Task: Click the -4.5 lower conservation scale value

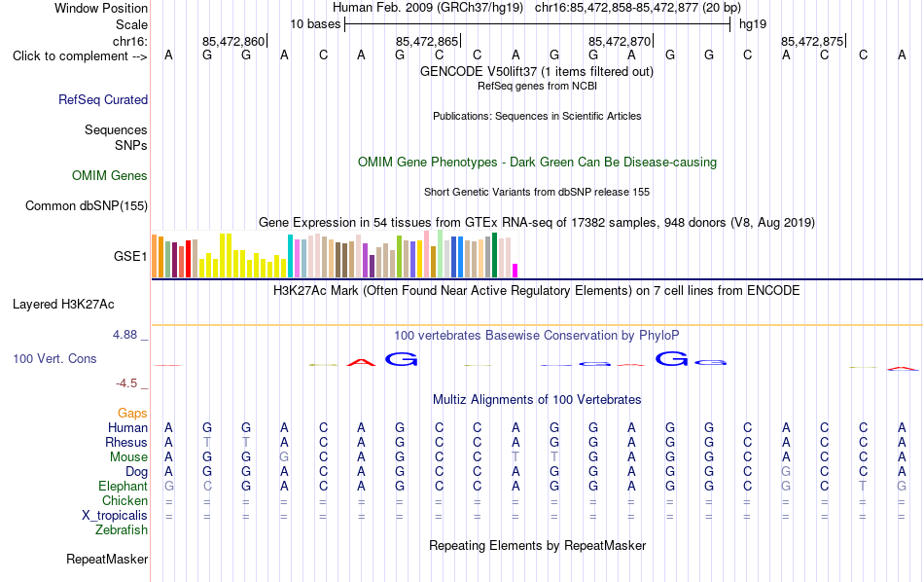Action: coord(126,383)
